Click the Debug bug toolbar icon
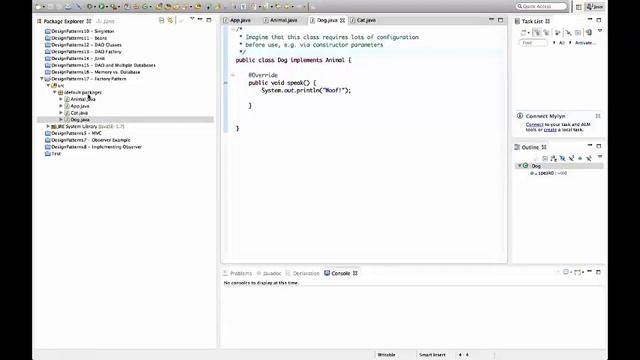The height and width of the screenshot is (360, 640). 90,7
